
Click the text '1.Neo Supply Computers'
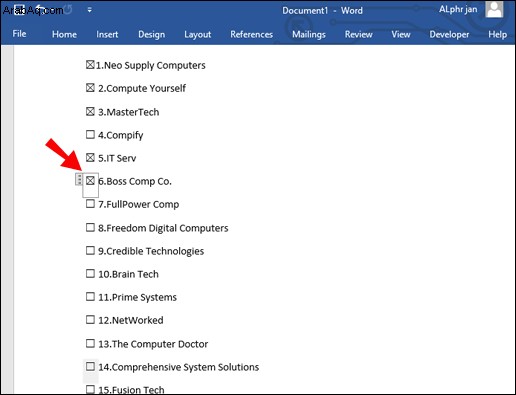(151, 65)
